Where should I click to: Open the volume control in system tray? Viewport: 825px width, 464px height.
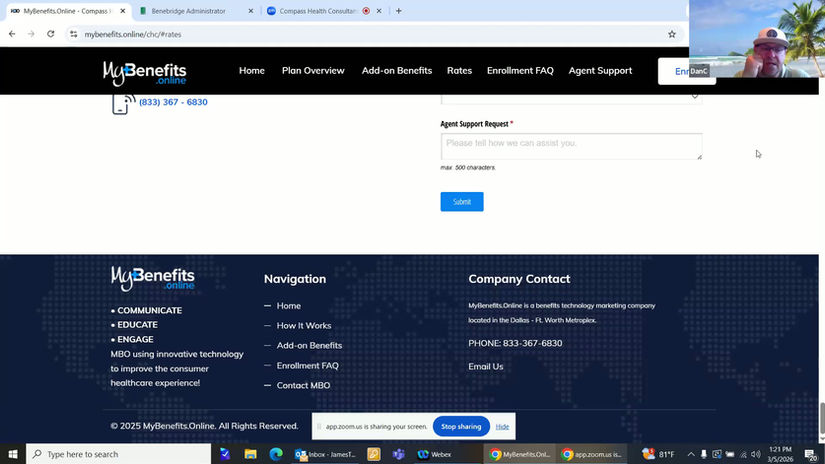coord(756,454)
